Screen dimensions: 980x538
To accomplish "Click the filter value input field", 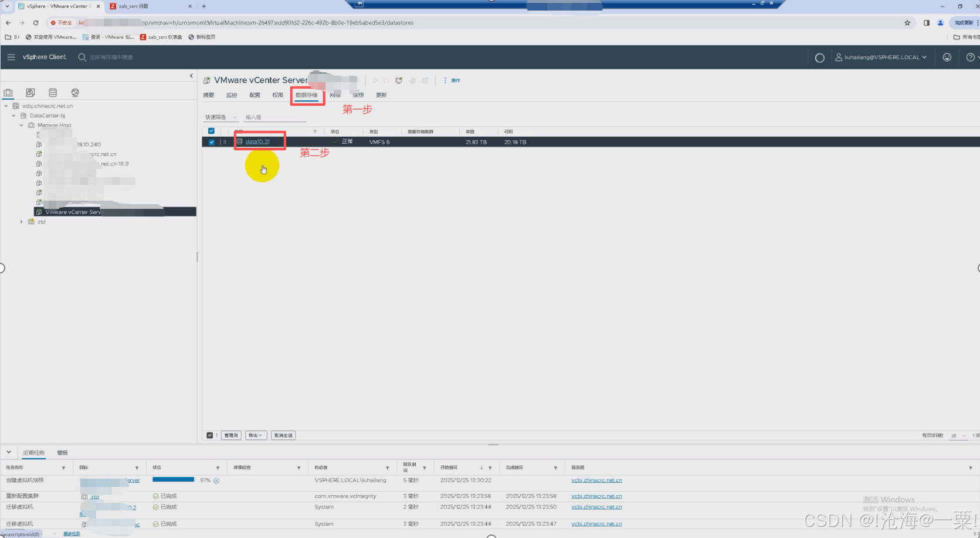I will coord(275,117).
